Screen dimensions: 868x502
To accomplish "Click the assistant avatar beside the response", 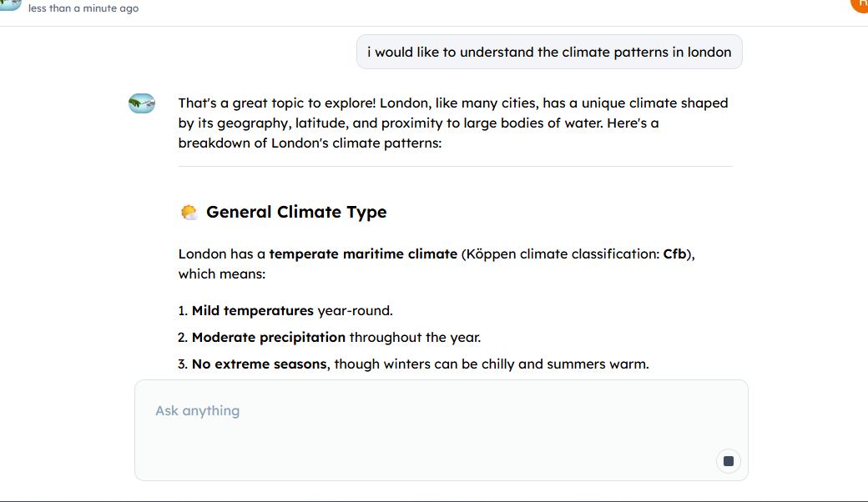I will (142, 103).
